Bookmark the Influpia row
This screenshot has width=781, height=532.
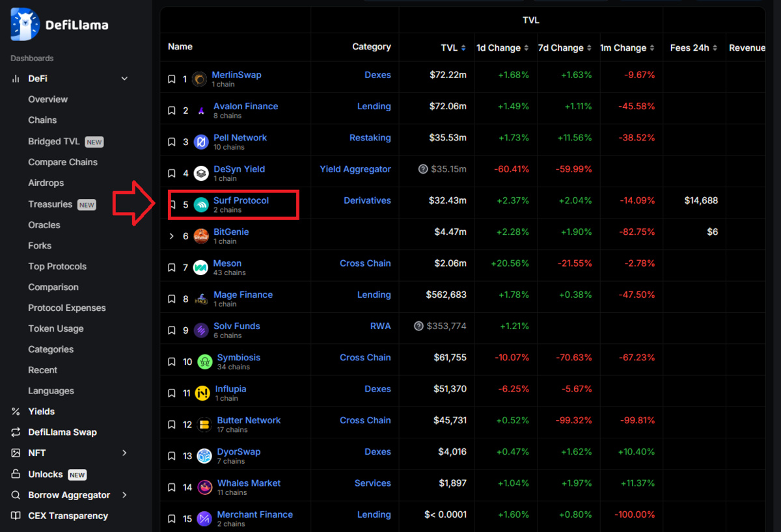[x=172, y=393]
